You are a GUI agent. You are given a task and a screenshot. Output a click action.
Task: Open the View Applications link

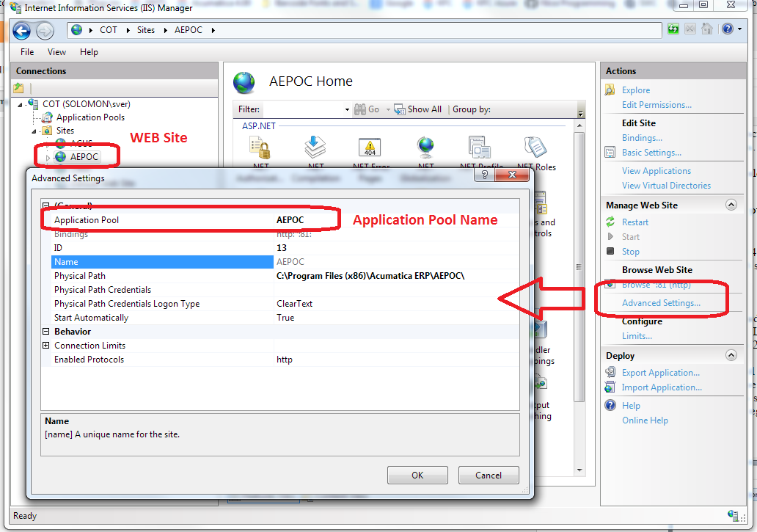pyautogui.click(x=656, y=170)
